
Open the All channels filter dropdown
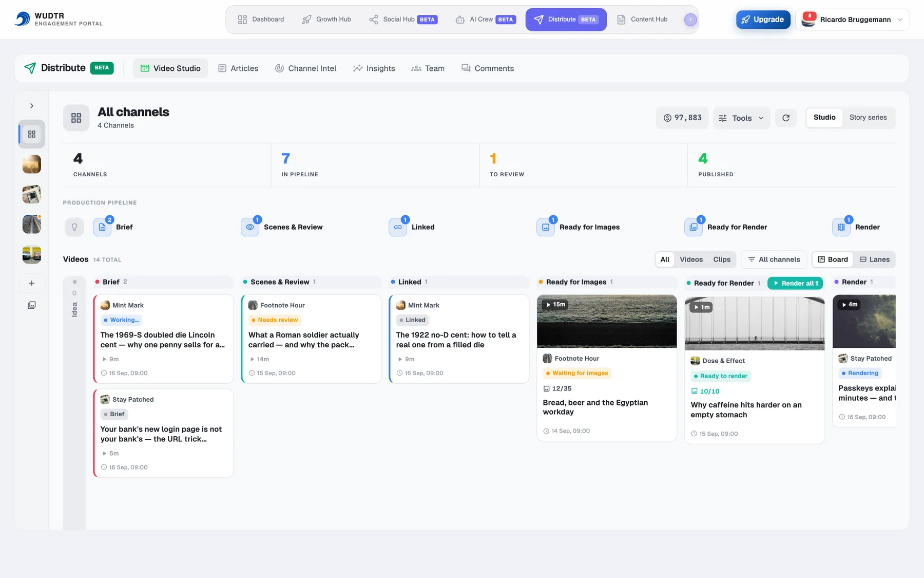point(774,259)
